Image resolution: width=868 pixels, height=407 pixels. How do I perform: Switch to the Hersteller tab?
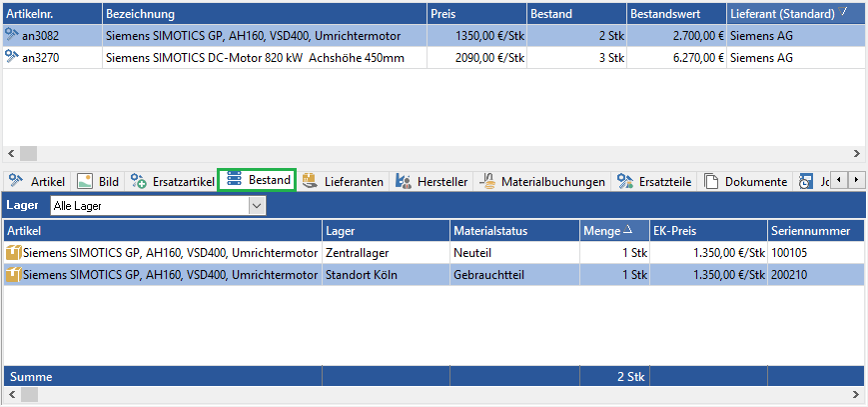tap(433, 181)
